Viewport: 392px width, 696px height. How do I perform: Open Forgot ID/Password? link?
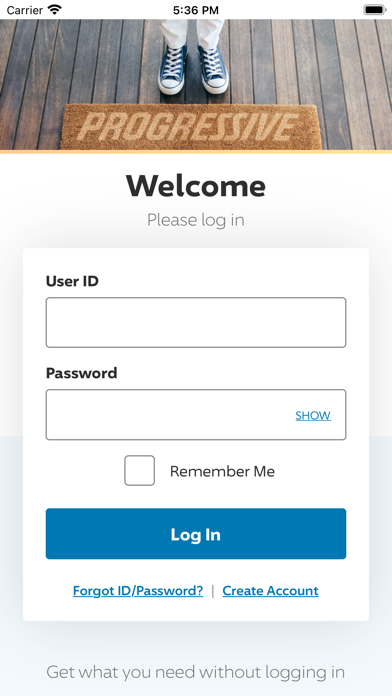click(x=138, y=591)
